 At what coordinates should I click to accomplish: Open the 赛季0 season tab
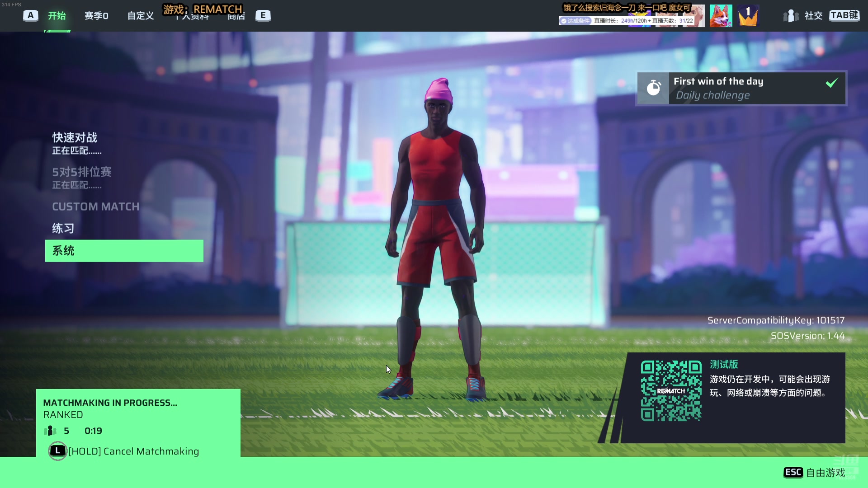tap(96, 16)
